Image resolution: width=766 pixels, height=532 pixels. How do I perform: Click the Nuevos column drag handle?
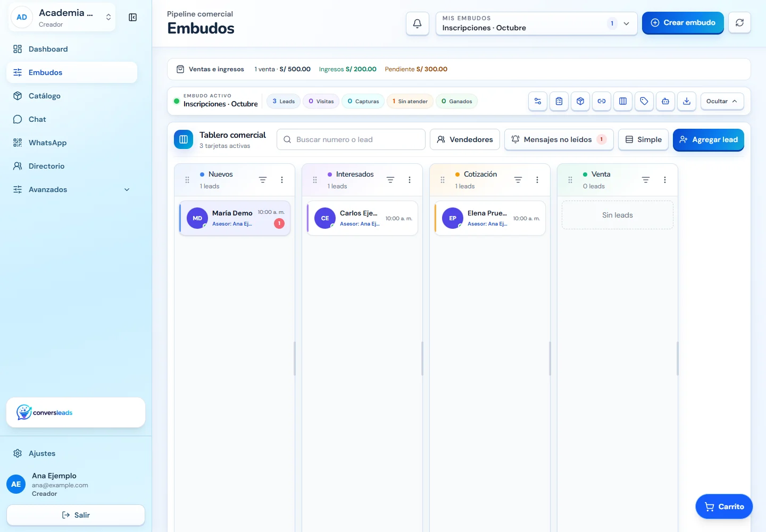[x=187, y=180]
